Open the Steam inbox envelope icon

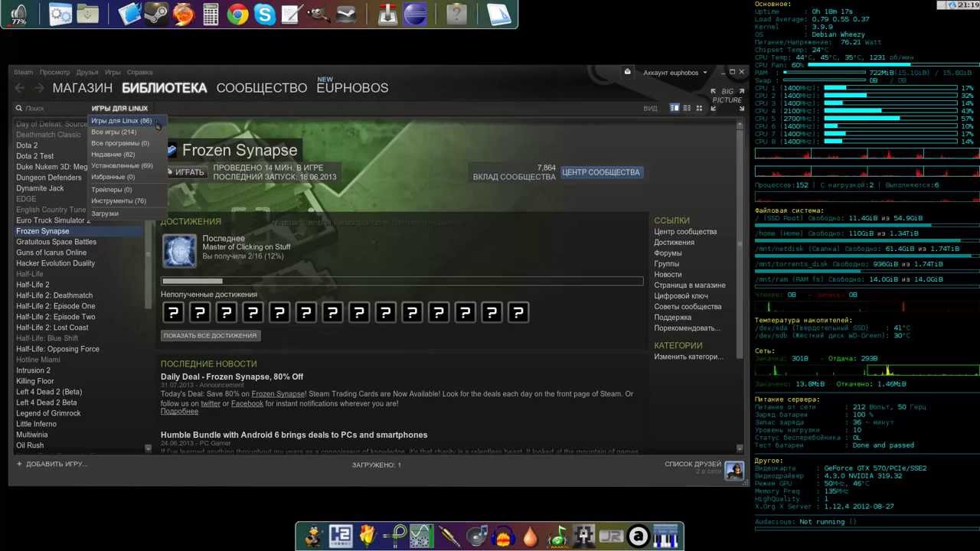point(628,72)
